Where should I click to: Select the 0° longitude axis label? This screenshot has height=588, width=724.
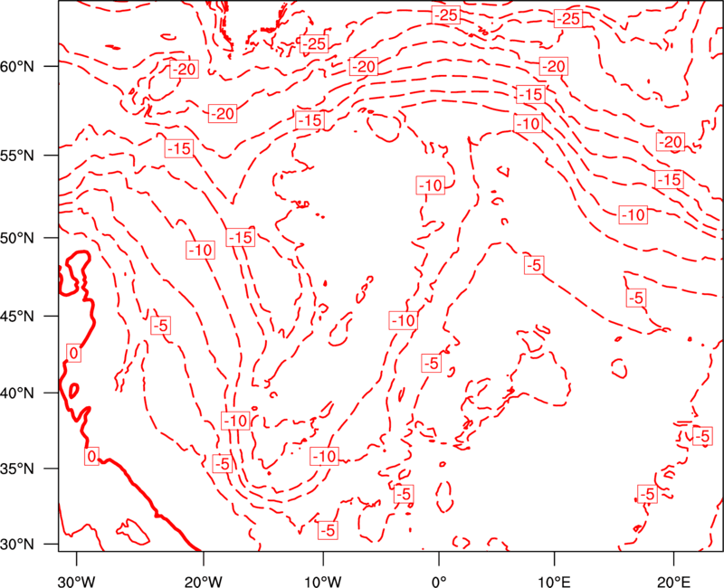click(x=439, y=582)
